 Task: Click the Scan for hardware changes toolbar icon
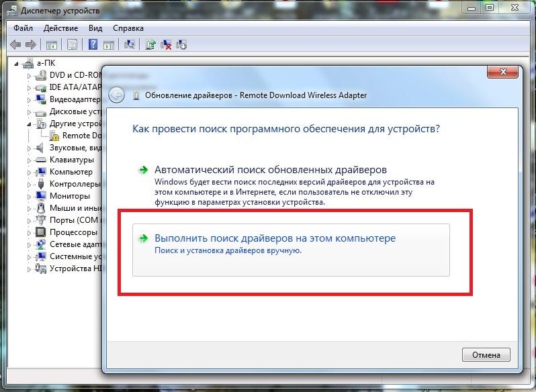coord(130,44)
